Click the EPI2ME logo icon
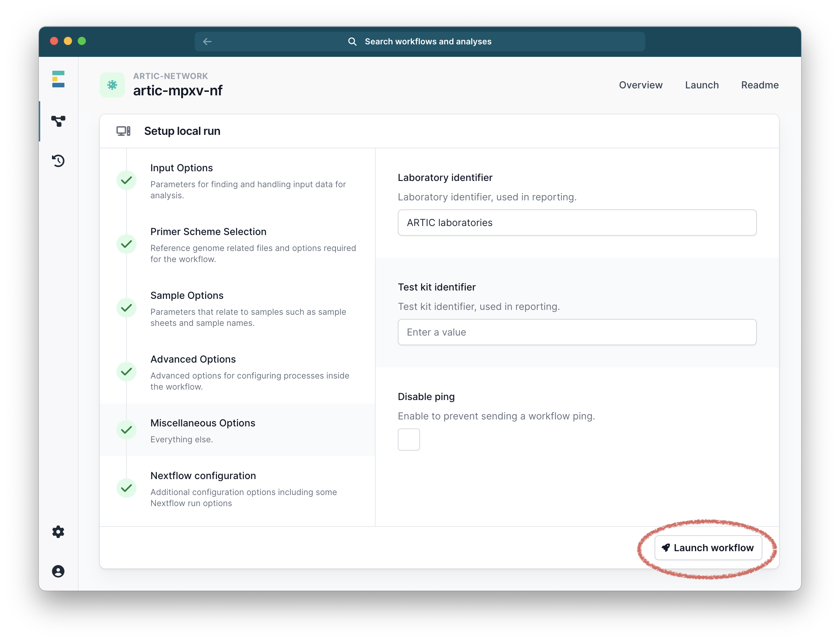 coord(58,79)
